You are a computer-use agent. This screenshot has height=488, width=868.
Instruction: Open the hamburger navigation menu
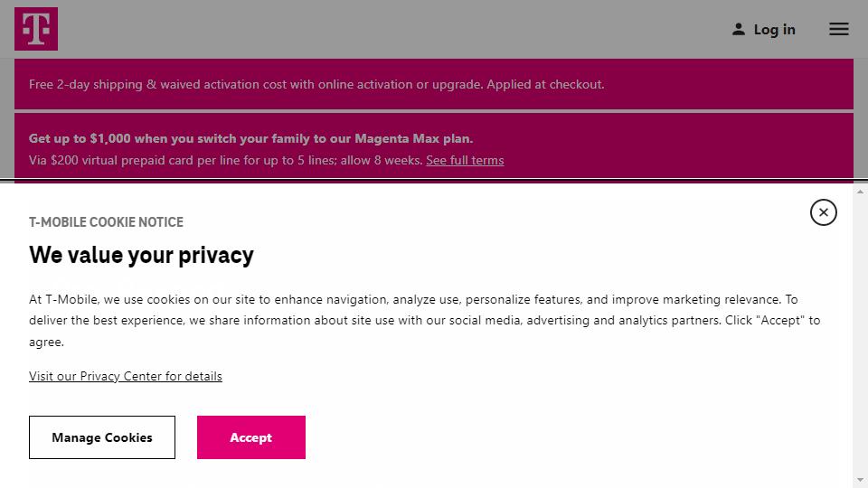click(x=839, y=29)
